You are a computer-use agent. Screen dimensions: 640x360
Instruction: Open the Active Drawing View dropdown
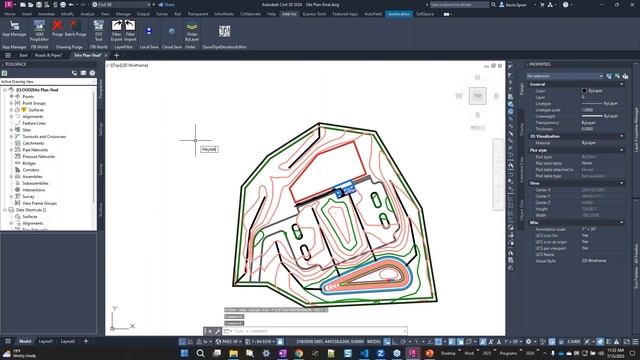point(48,82)
